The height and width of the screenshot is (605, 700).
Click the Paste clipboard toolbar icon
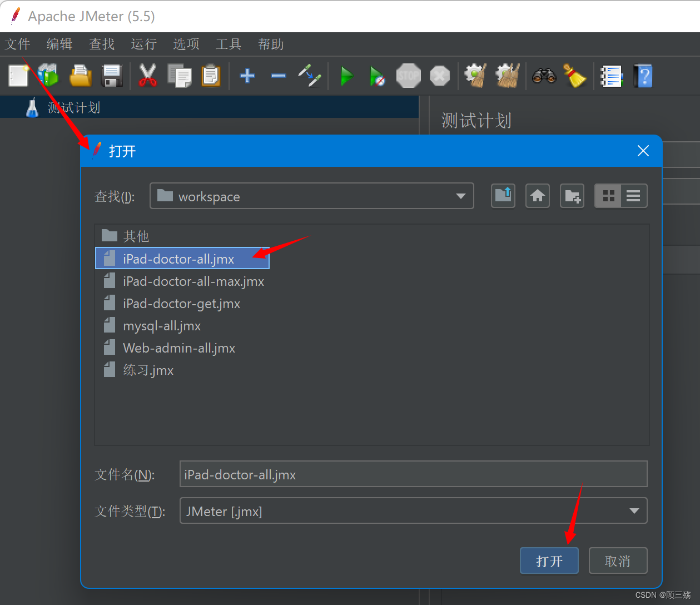pyautogui.click(x=211, y=76)
